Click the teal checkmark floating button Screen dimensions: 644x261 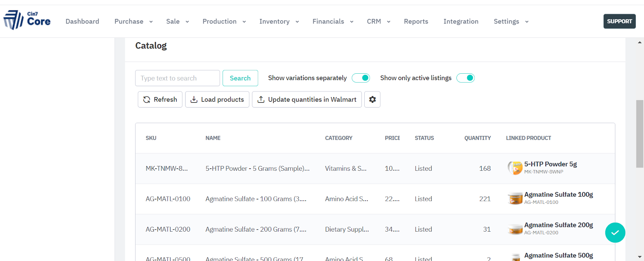coord(615,232)
